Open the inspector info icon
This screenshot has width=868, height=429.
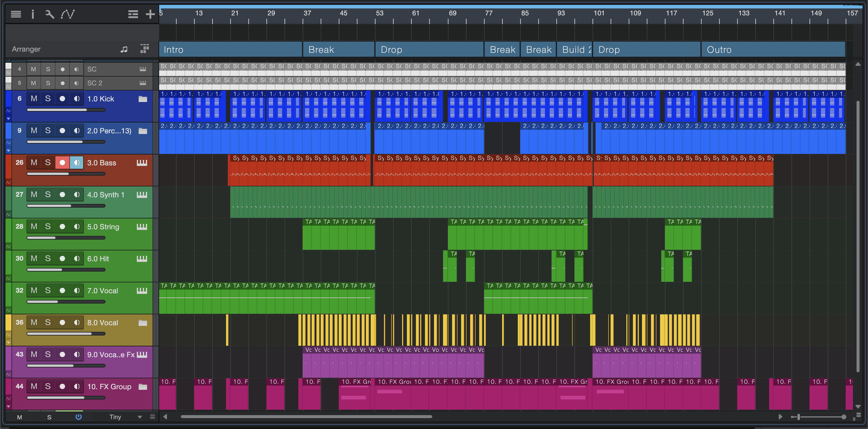click(33, 14)
